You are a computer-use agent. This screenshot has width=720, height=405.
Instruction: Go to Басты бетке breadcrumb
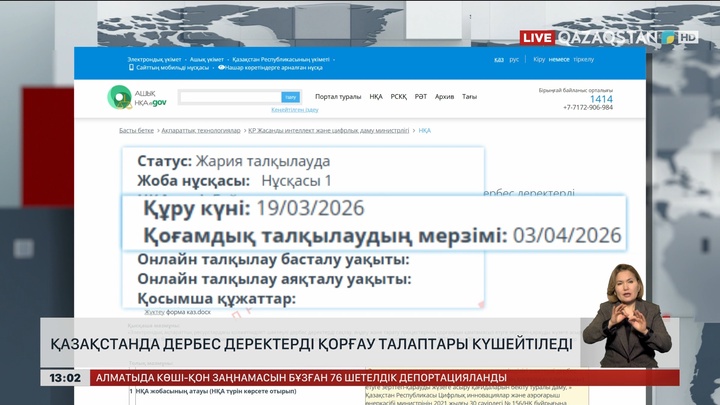(136, 130)
